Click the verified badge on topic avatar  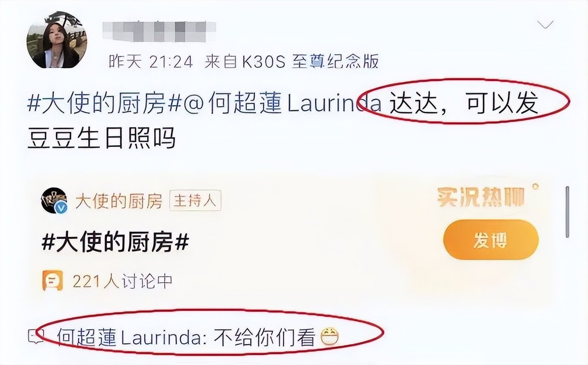tap(62, 209)
